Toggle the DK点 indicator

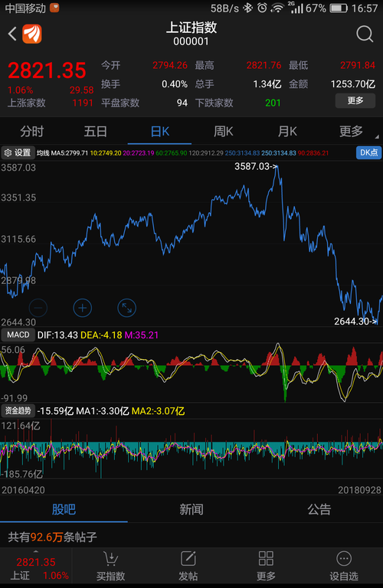368,152
